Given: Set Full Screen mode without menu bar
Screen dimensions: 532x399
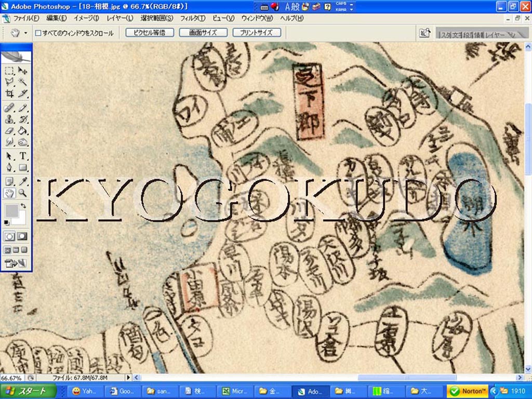Looking at the screenshot, I should click(x=24, y=250).
